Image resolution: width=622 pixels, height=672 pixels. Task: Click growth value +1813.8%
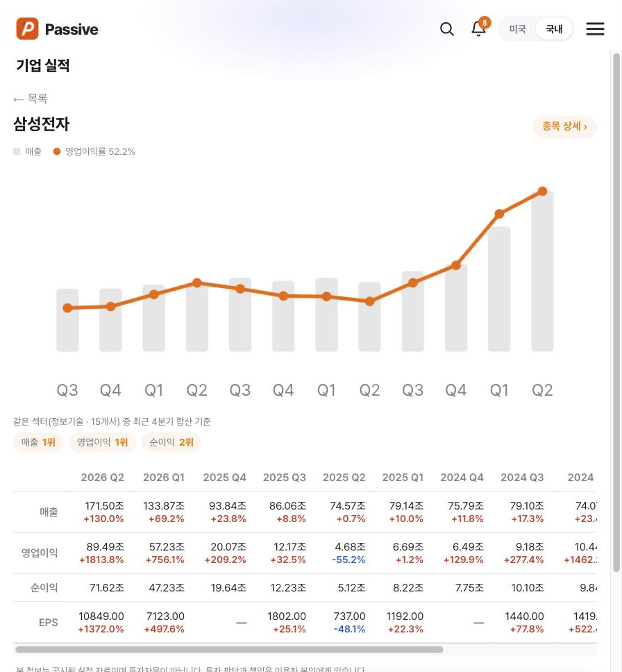[x=101, y=560]
